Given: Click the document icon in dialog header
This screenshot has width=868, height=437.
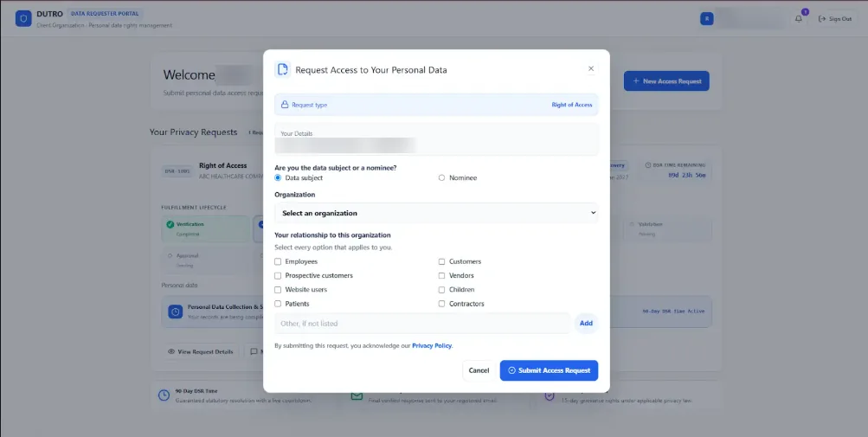Looking at the screenshot, I should (283, 70).
